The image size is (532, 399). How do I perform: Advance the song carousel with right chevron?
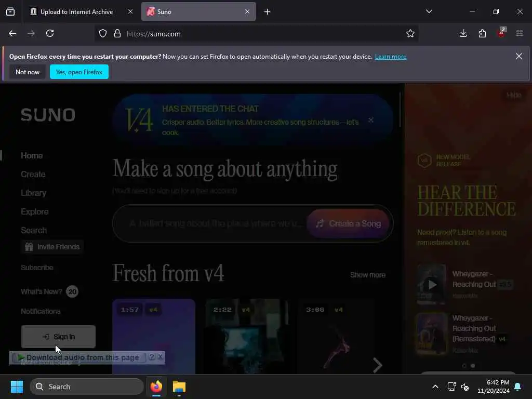pos(377,365)
